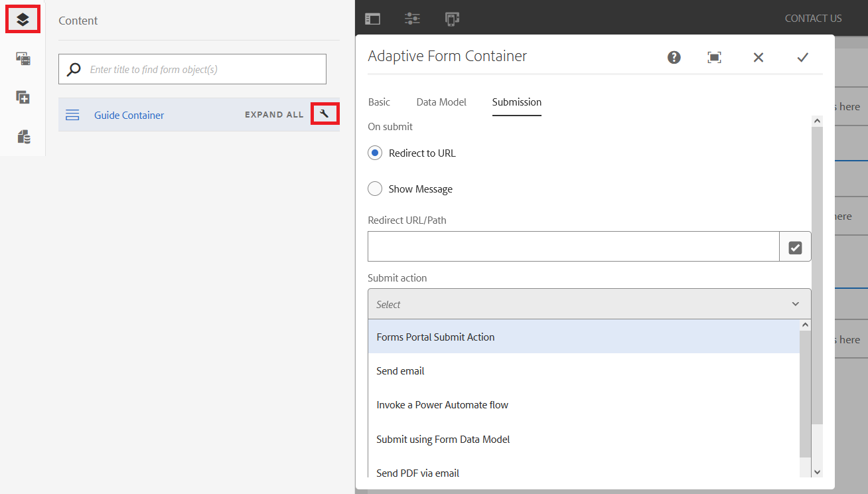The image size is (868, 494).
Task: Open the emulator device icon
Action: pos(452,19)
